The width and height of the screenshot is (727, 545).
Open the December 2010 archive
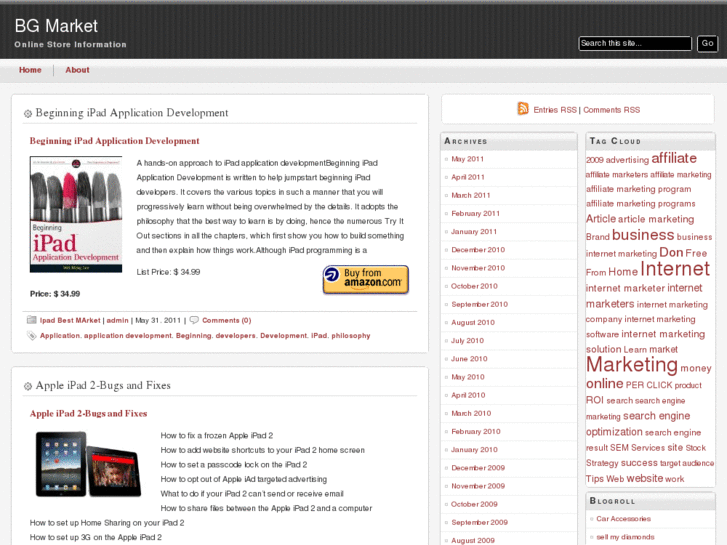pos(478,250)
